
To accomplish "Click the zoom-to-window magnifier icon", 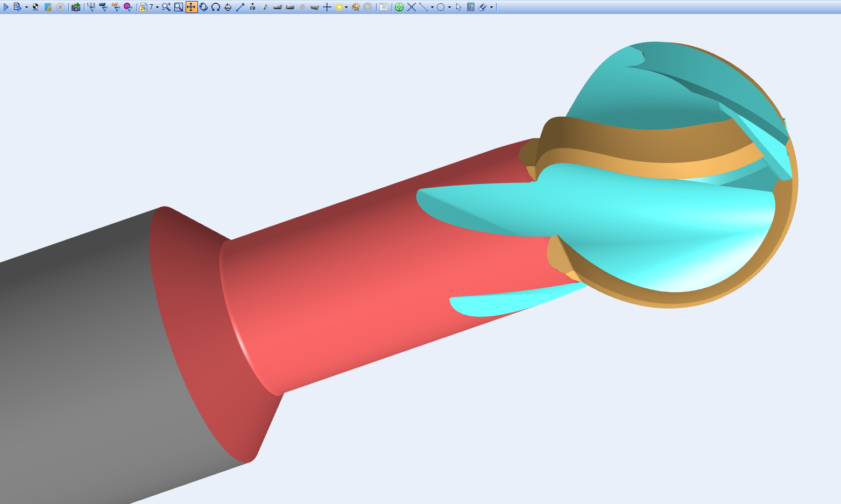I will 179,7.
